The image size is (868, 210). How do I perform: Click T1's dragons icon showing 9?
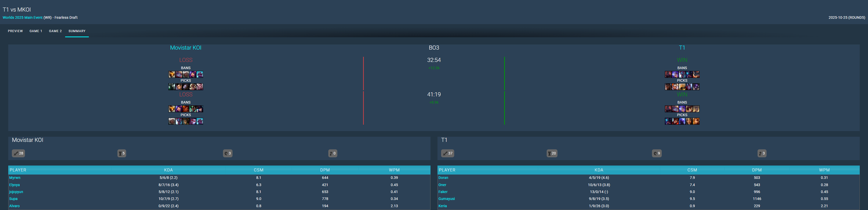click(x=657, y=153)
